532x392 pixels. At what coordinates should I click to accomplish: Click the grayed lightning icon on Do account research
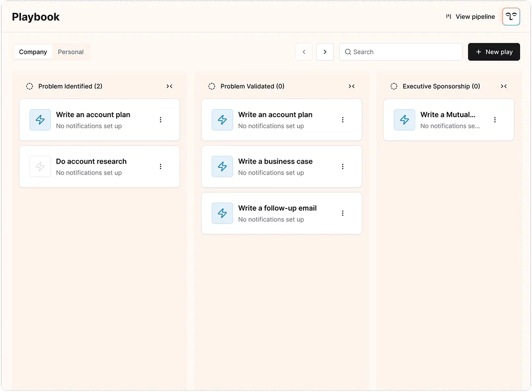pyautogui.click(x=40, y=167)
